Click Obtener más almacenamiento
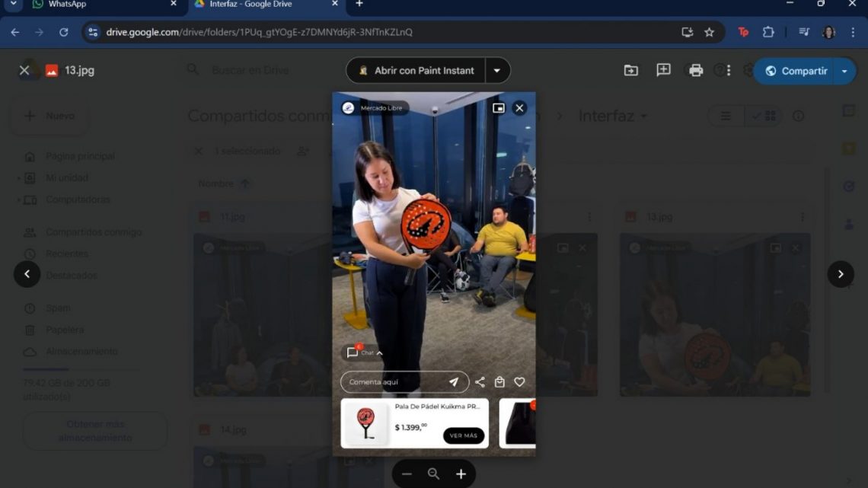Screen dimensions: 868x488 (x=94, y=432)
